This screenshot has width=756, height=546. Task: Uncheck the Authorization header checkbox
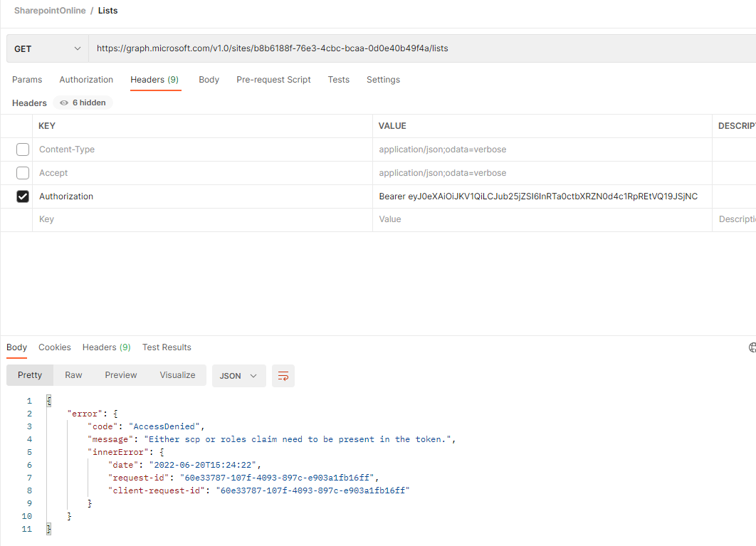[x=22, y=196]
